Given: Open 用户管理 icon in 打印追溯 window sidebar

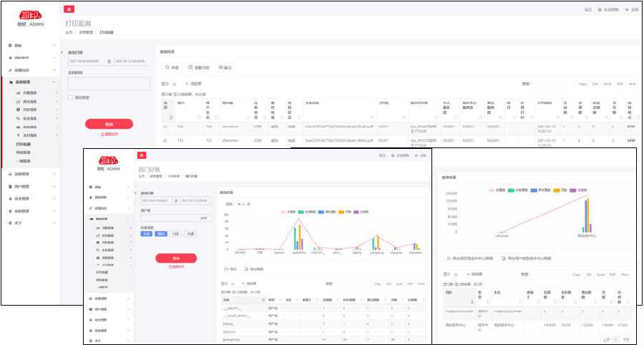Looking at the screenshot, I should (x=10, y=187).
